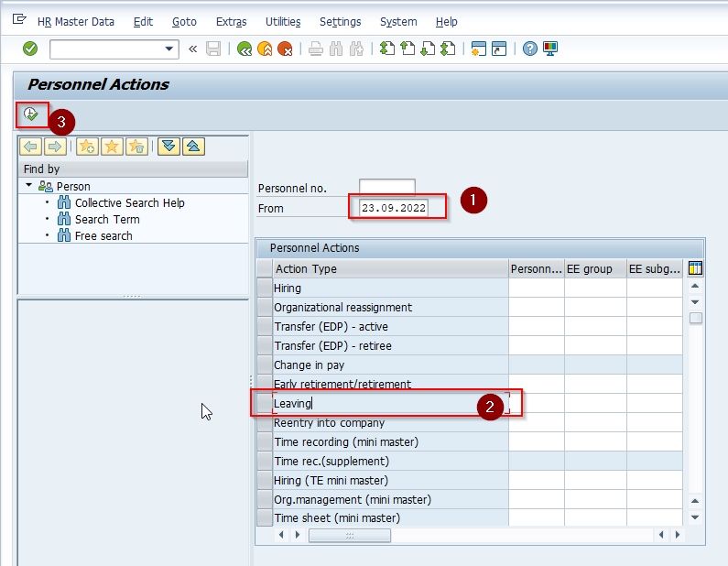Open the Extras menu
The image size is (728, 566).
(x=231, y=22)
